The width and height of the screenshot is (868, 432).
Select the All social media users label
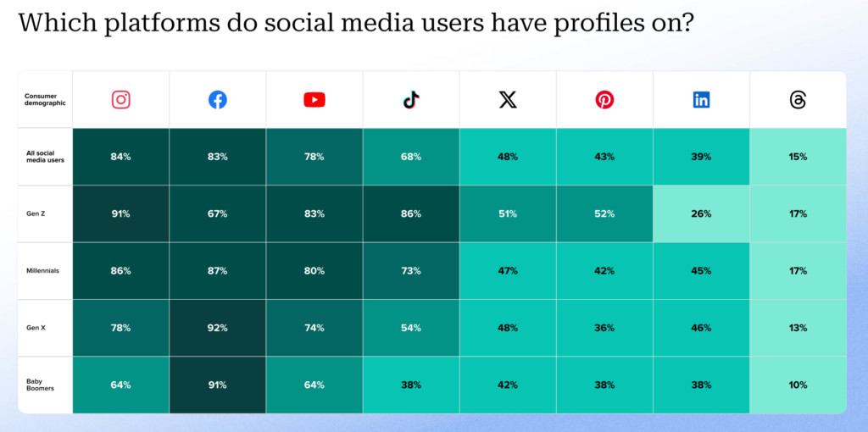(44, 157)
